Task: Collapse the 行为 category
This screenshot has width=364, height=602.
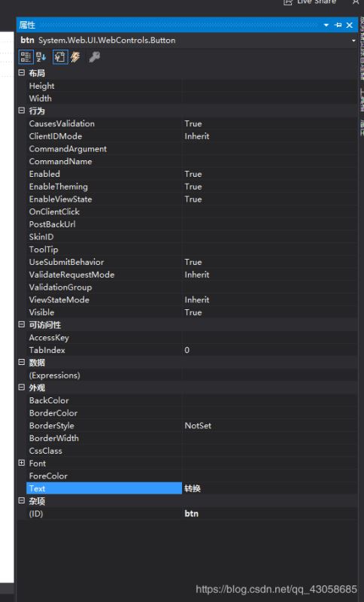Action: pos(22,111)
